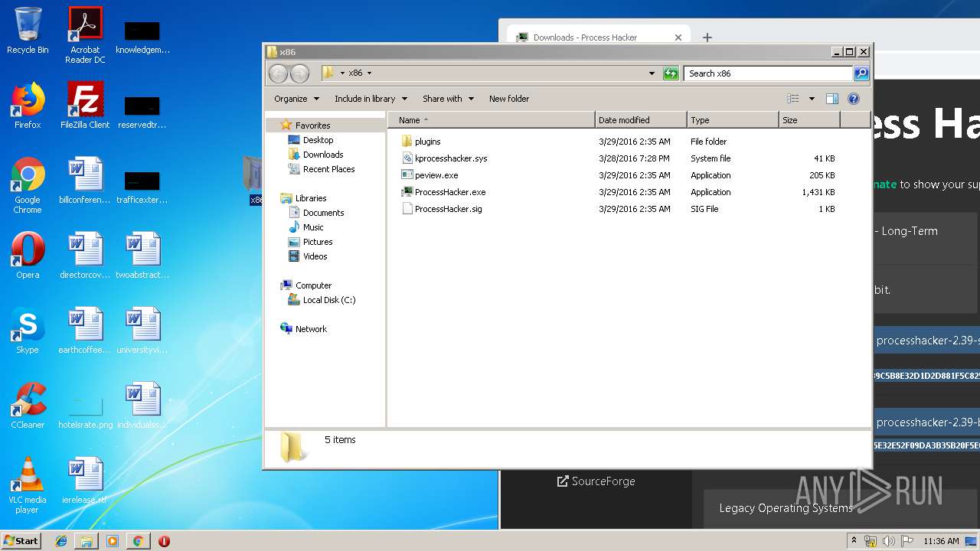Select the Downloads - Process Hacker tab
This screenshot has height=551, width=980.
coord(597,37)
